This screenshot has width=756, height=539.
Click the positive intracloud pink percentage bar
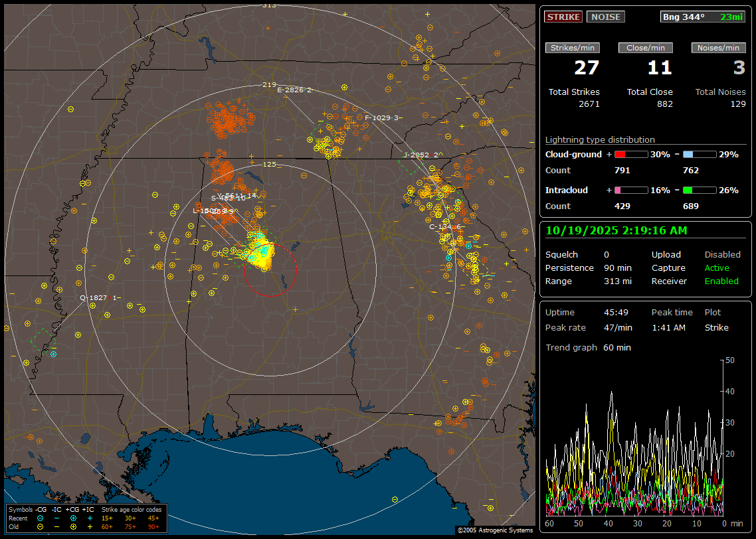click(x=630, y=190)
